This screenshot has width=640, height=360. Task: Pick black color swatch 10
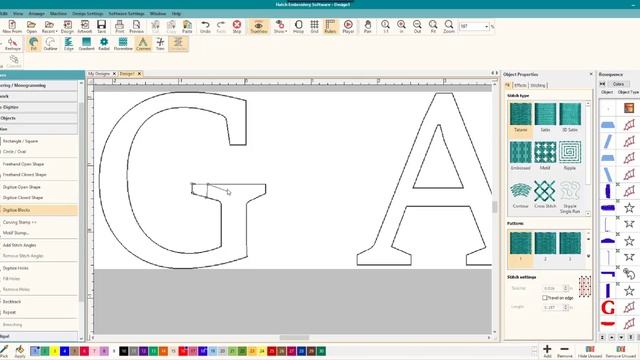(x=124, y=351)
